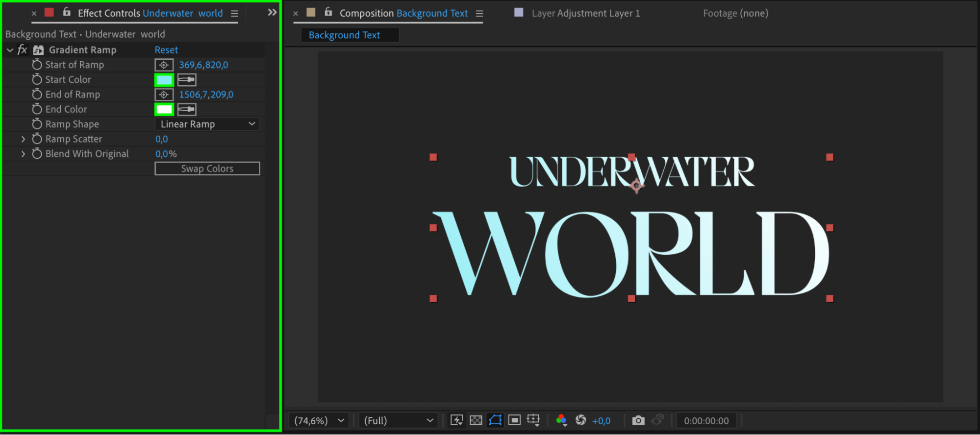
Task: Pick Start Color with the eyedropper
Action: [186, 80]
